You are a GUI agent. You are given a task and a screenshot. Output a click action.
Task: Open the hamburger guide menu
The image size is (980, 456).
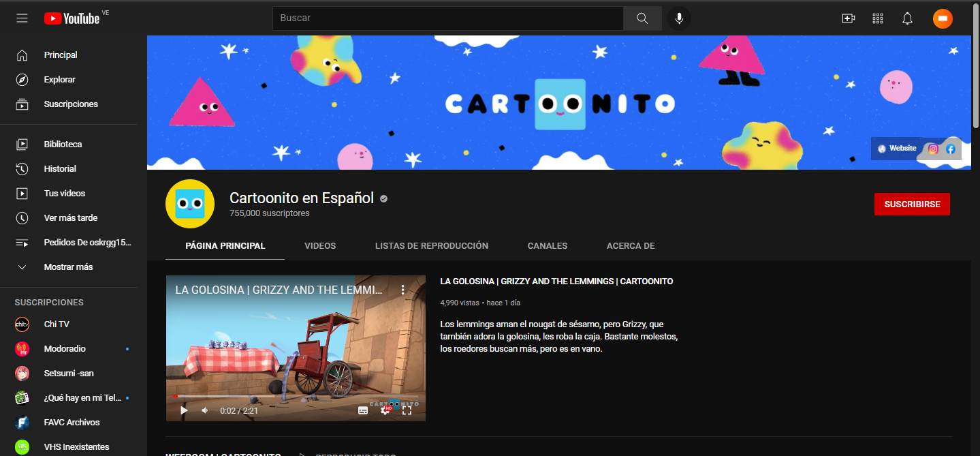coord(22,18)
